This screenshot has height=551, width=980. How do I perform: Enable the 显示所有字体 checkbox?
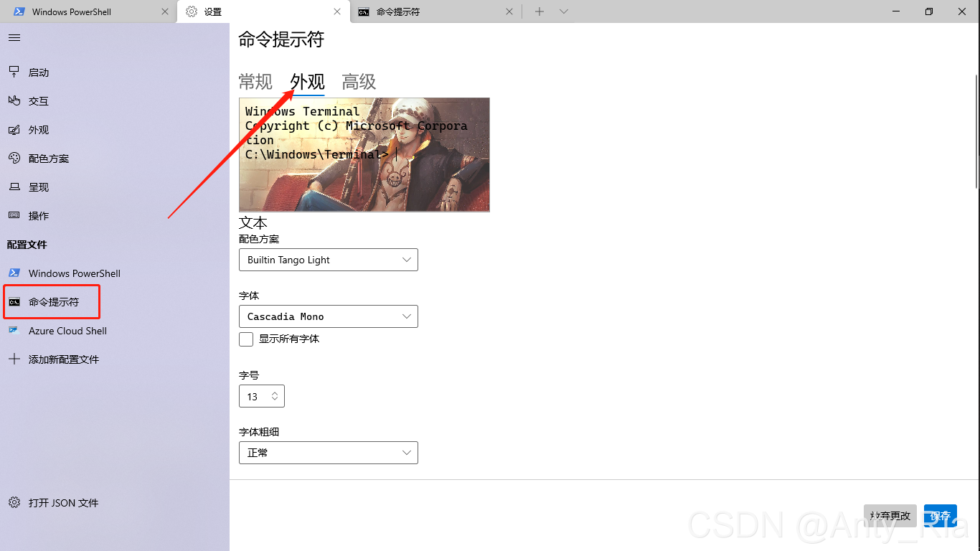[246, 339]
